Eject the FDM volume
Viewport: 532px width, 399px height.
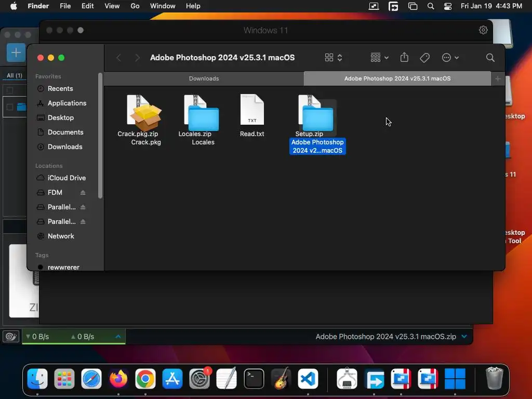coord(83,192)
